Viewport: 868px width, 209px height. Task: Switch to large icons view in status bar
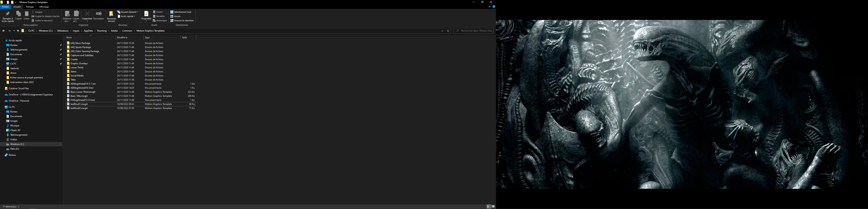point(493,207)
